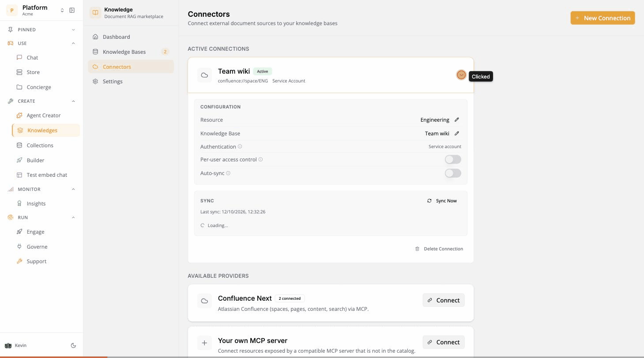This screenshot has width=644, height=358.
Task: Toggle dark mode moon icon
Action: (x=73, y=346)
